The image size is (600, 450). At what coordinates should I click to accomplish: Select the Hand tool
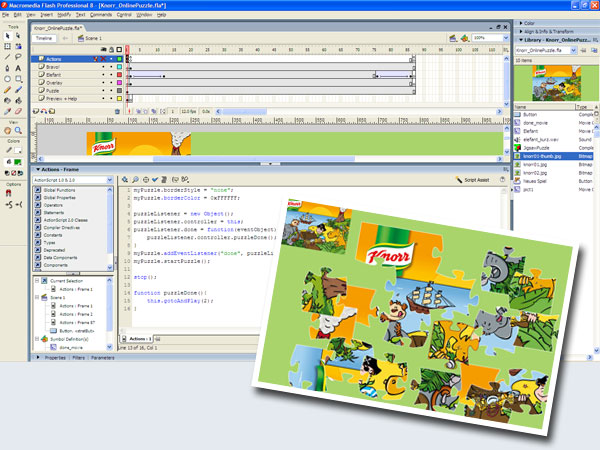click(8, 130)
